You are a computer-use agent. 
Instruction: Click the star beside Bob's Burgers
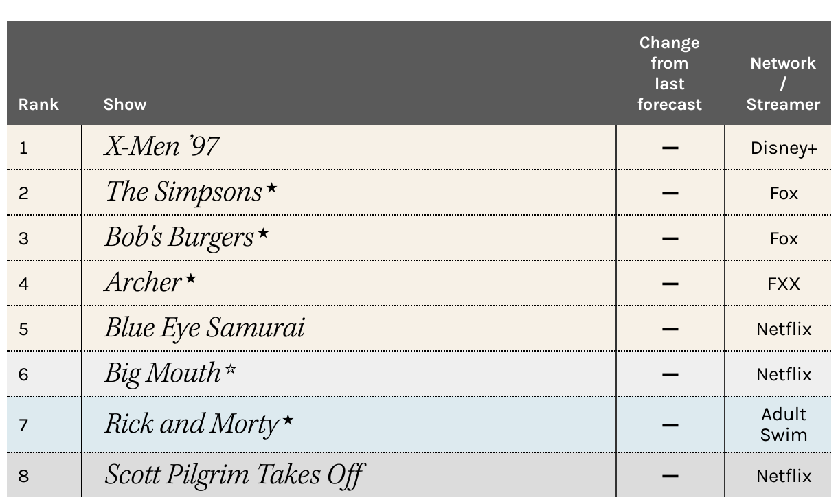pyautogui.click(x=263, y=232)
